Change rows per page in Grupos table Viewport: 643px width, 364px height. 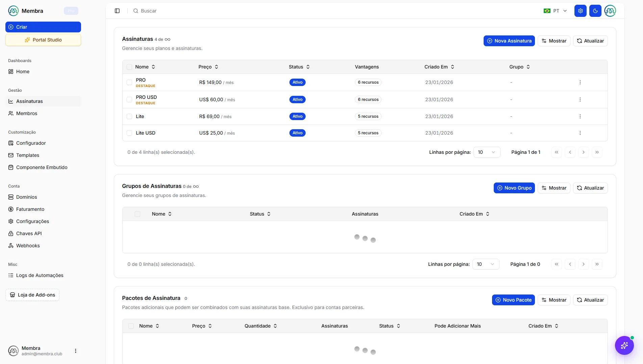coord(486,264)
